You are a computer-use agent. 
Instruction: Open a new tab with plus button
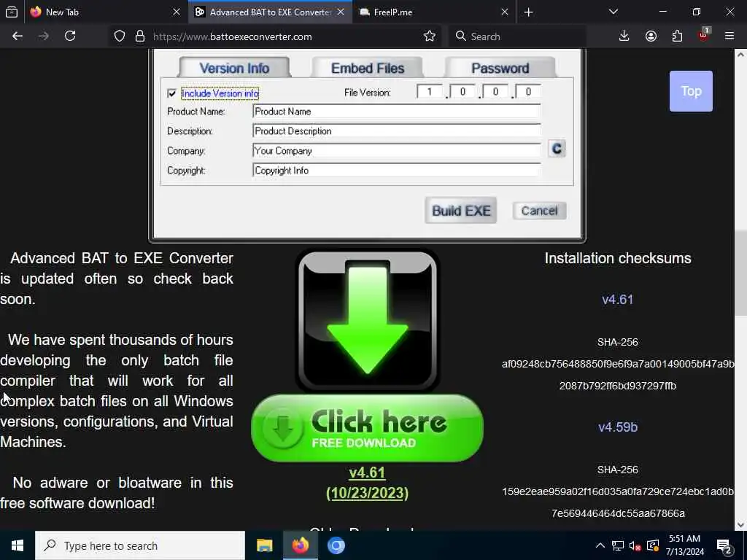(x=528, y=12)
